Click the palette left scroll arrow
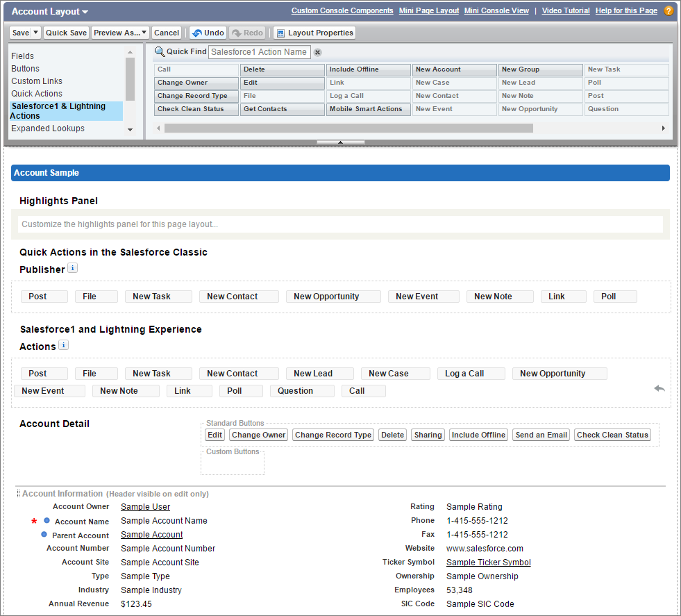 point(158,128)
